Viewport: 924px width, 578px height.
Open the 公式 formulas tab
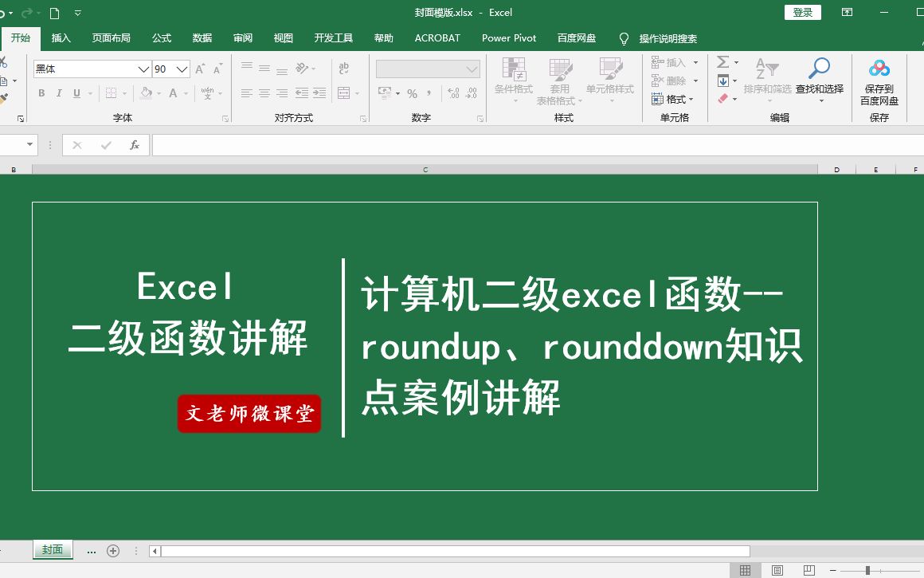click(161, 37)
